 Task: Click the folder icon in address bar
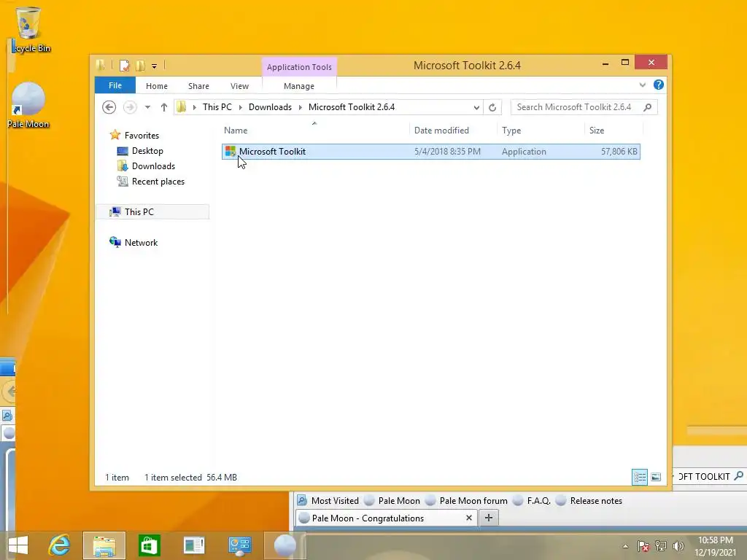coord(181,107)
